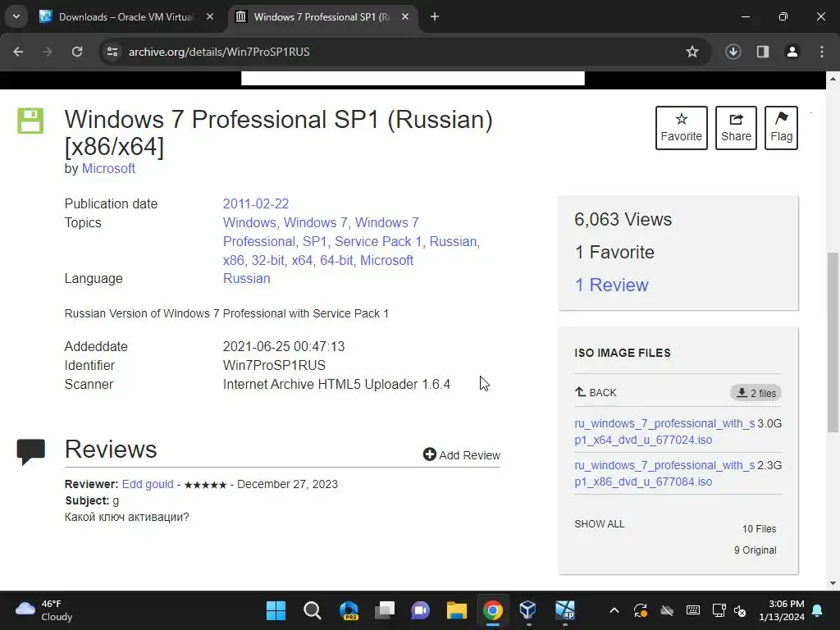840x630 pixels.
Task: Toggle Chrome side panel icon
Action: (763, 52)
